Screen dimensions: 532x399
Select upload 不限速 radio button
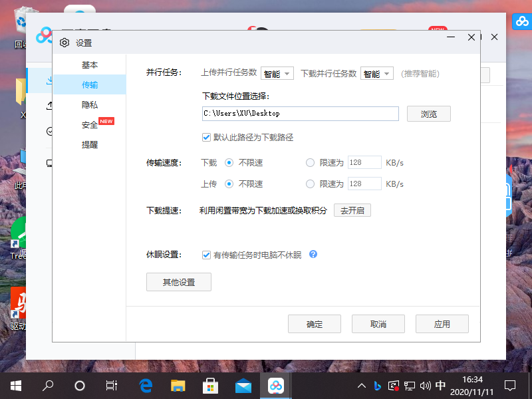pyautogui.click(x=229, y=184)
